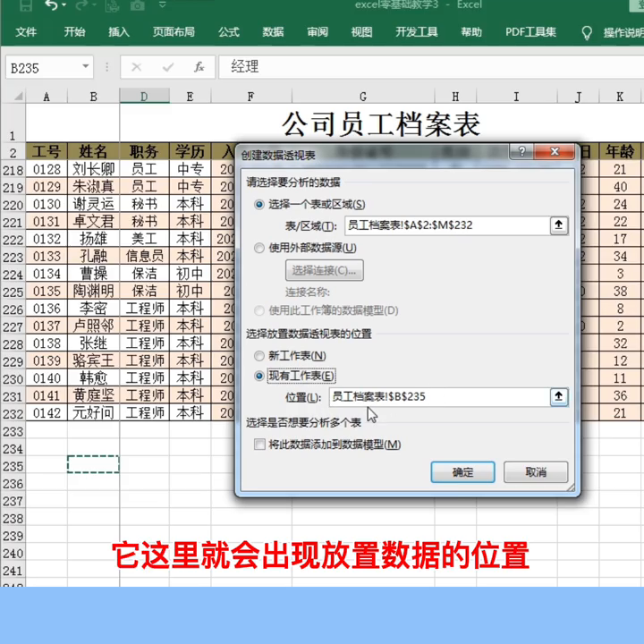
Task: Click the title 公司员工档案表
Action: coord(381,123)
